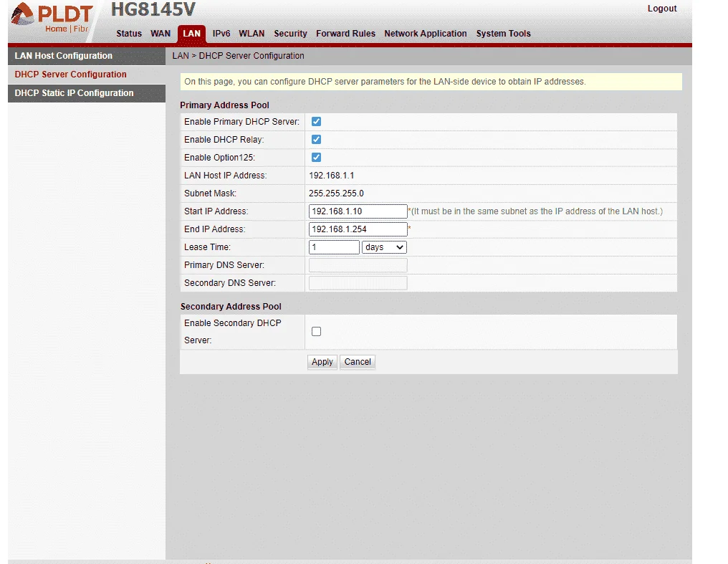The width and height of the screenshot is (728, 564).
Task: Go to the IPv6 tab
Action: 221,34
